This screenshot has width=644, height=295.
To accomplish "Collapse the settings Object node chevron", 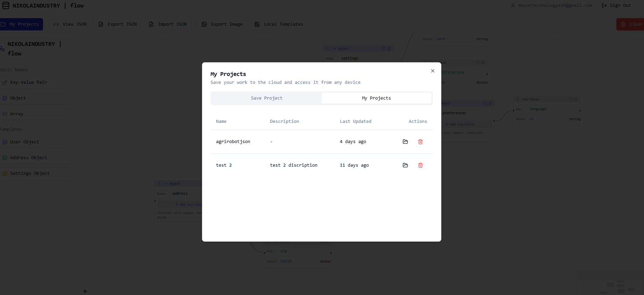I will click(x=335, y=49).
